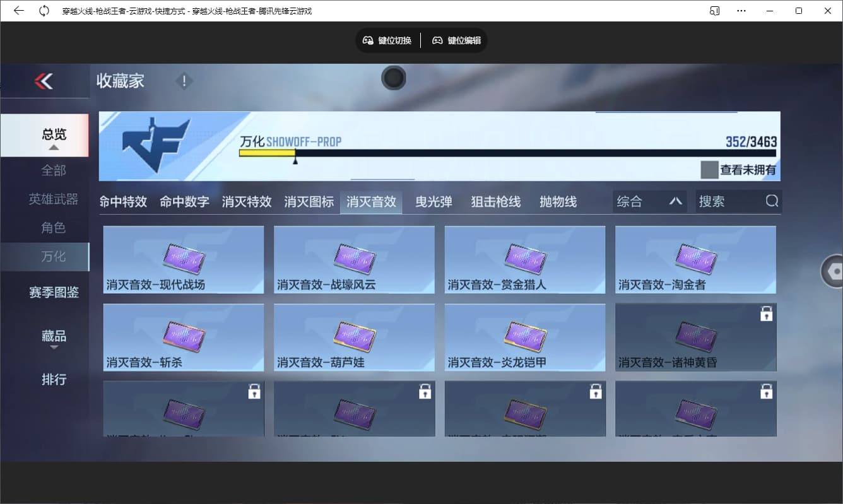Click the back arrow at the top left
This screenshot has height=504, width=843.
point(18,10)
